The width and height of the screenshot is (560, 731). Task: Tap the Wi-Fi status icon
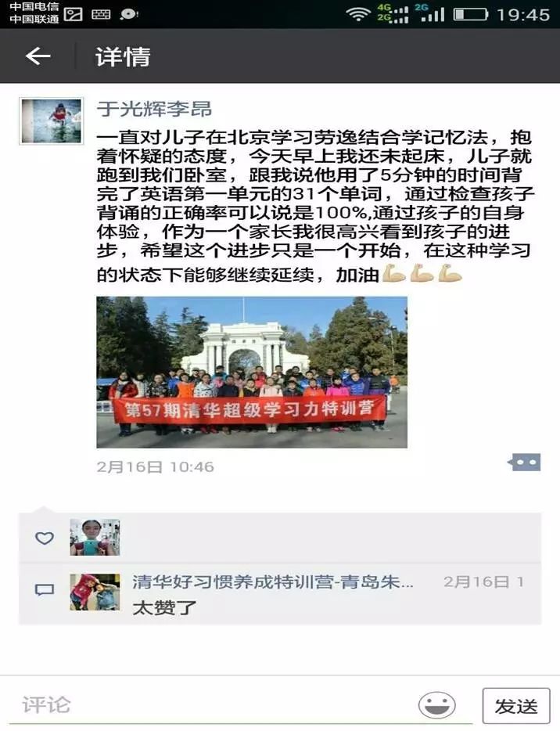point(357,14)
